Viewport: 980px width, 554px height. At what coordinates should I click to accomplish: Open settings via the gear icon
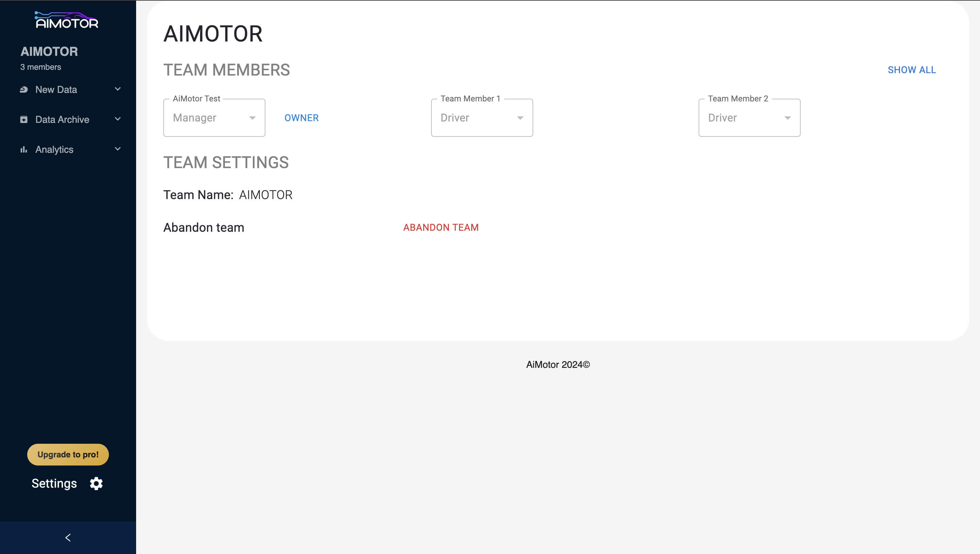click(96, 483)
